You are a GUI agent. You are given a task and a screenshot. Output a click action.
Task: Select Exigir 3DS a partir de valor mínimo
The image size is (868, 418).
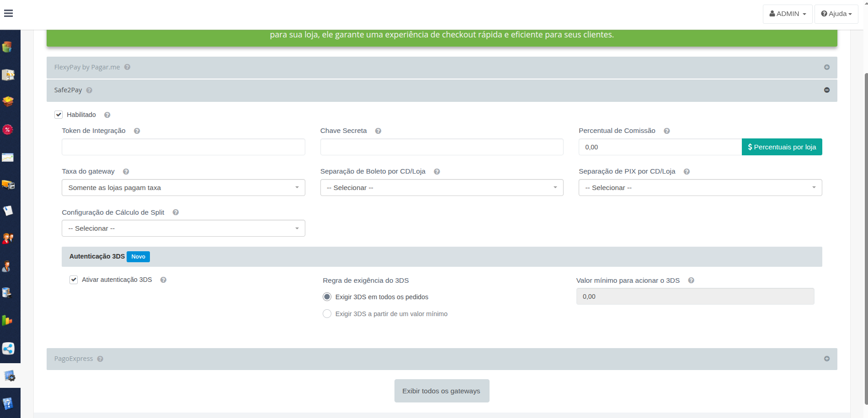327,314
